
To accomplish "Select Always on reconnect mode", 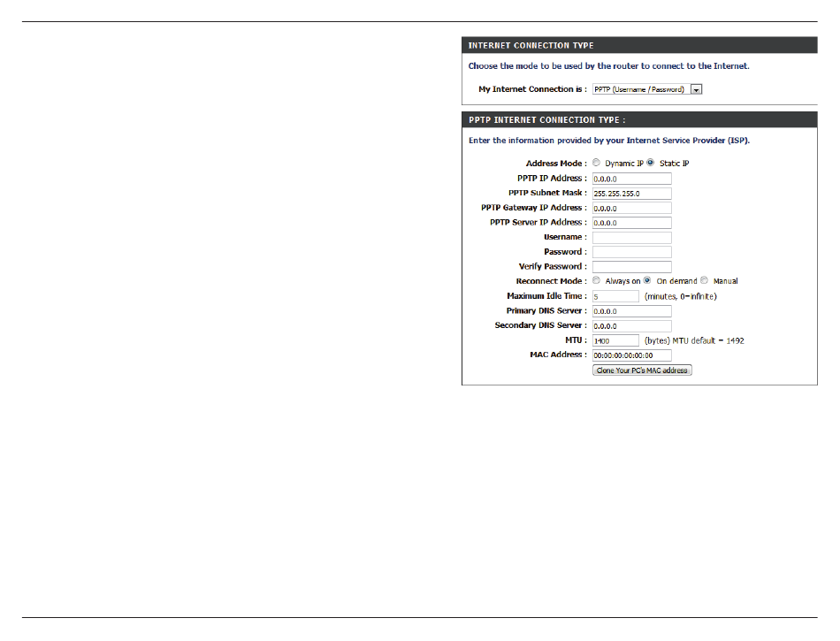I will click(x=596, y=280).
